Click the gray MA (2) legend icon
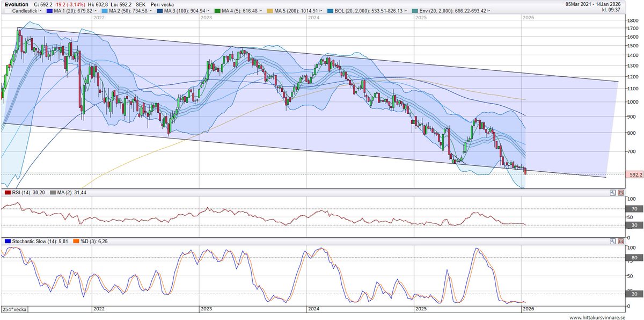644x320 pixels. point(52,192)
